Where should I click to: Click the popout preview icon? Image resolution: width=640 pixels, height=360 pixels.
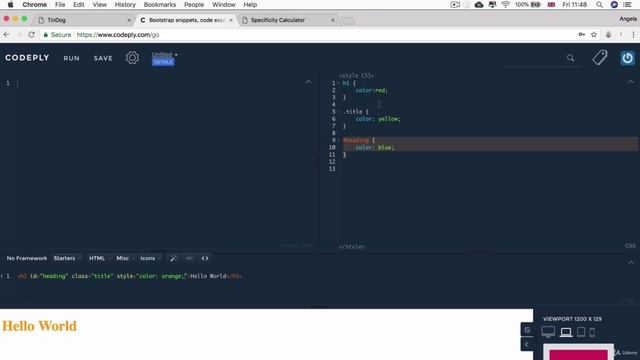pyautogui.click(x=527, y=330)
